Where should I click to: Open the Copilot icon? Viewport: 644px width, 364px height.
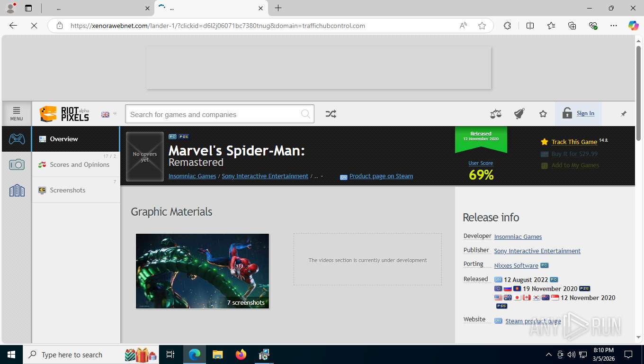click(x=634, y=26)
